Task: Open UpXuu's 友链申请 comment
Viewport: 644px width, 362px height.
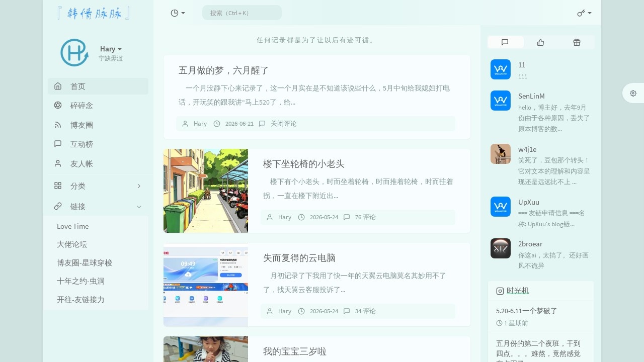Action: [x=551, y=219]
